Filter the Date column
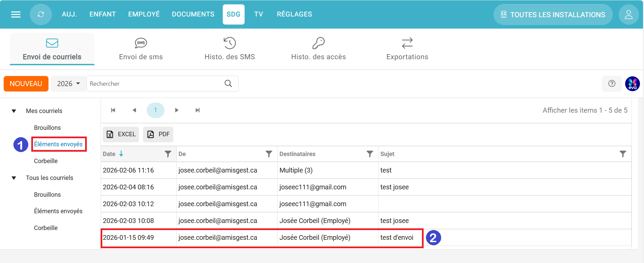The width and height of the screenshot is (644, 263). [x=168, y=154]
